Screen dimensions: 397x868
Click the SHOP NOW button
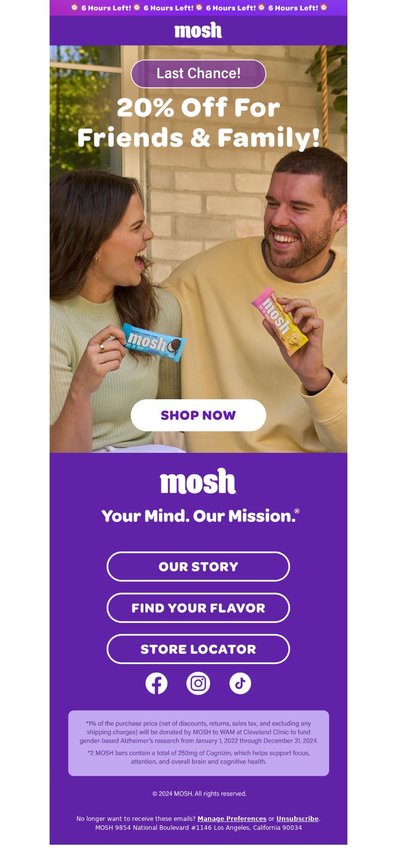(198, 415)
